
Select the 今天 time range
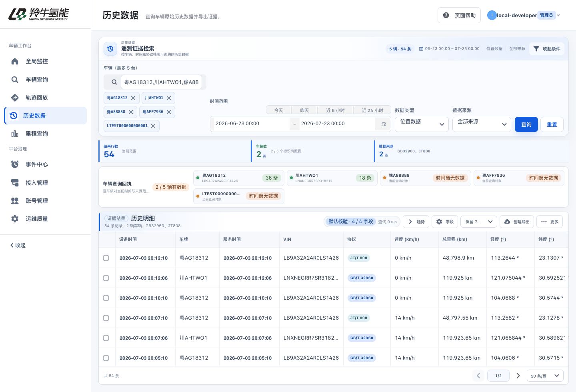pyautogui.click(x=278, y=110)
